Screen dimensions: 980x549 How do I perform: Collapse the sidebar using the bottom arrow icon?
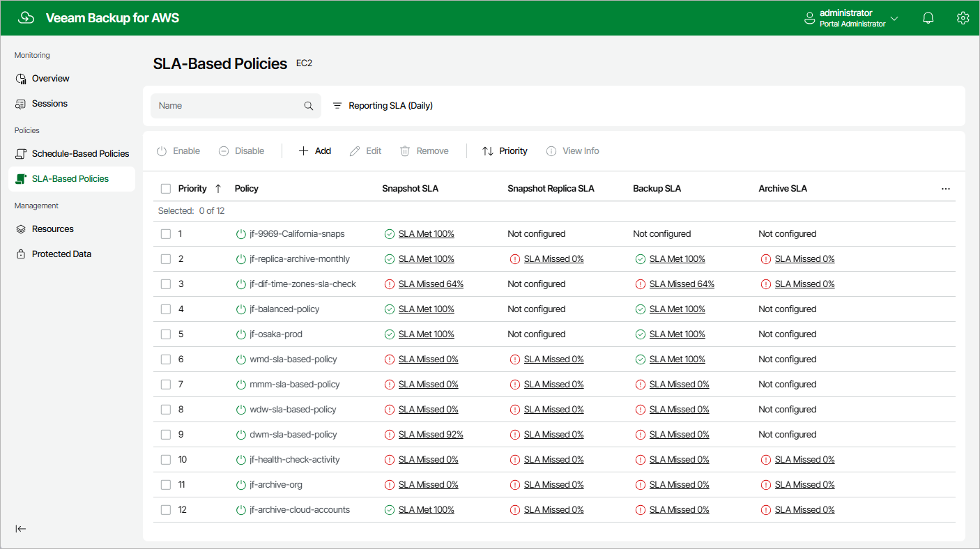tap(21, 529)
